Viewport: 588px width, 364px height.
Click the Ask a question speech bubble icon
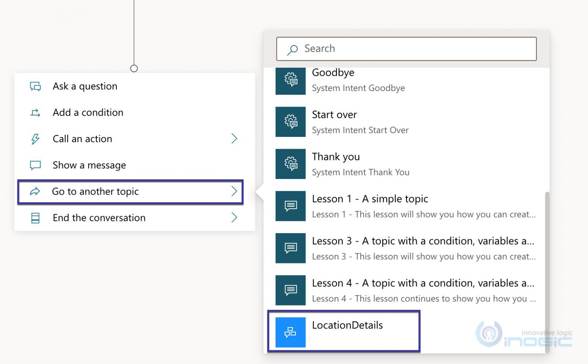tap(35, 86)
